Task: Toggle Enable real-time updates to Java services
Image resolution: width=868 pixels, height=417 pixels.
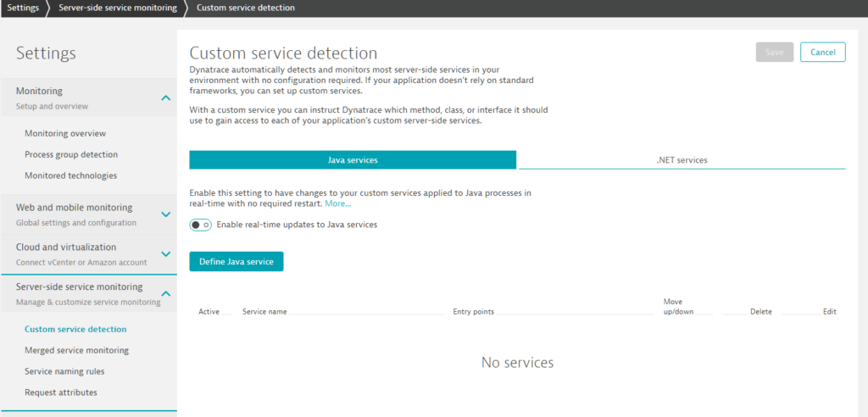Action: [x=200, y=225]
